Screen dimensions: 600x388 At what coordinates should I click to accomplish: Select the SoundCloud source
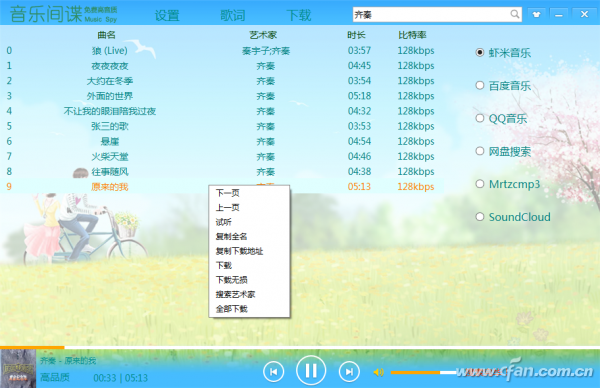(x=513, y=217)
